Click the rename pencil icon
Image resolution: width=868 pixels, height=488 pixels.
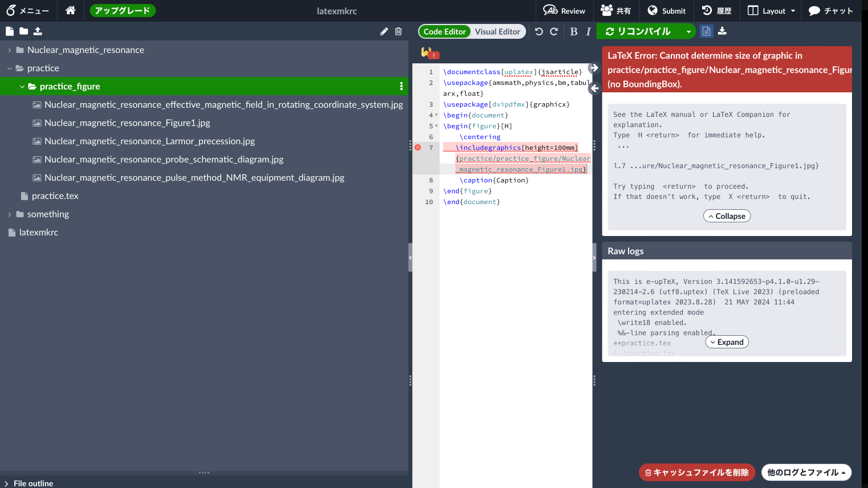coord(384,31)
